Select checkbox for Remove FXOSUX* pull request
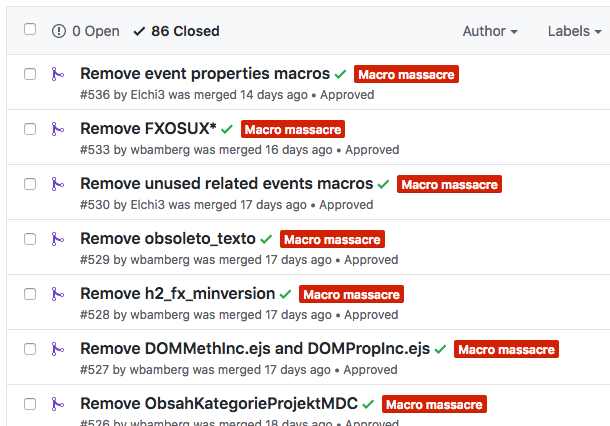 click(x=30, y=129)
